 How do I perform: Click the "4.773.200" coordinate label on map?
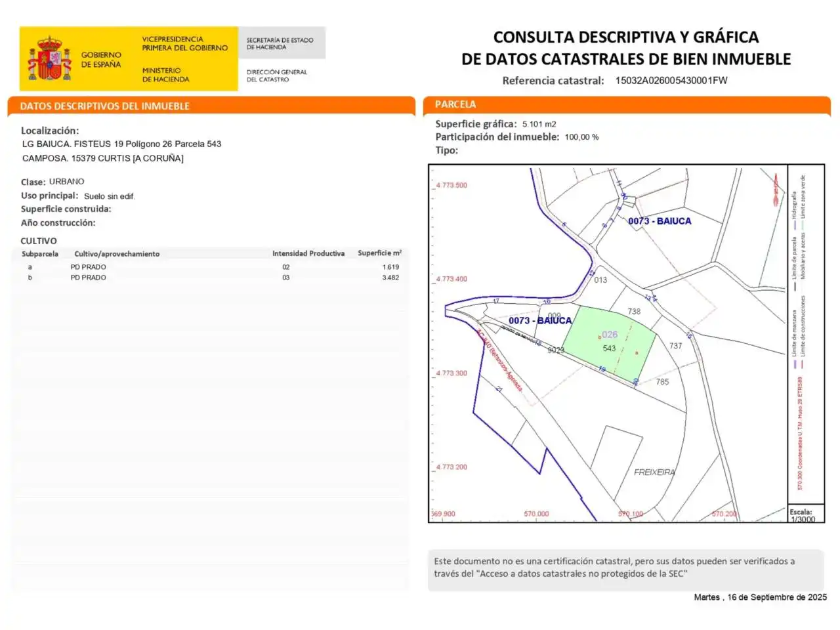pyautogui.click(x=452, y=467)
